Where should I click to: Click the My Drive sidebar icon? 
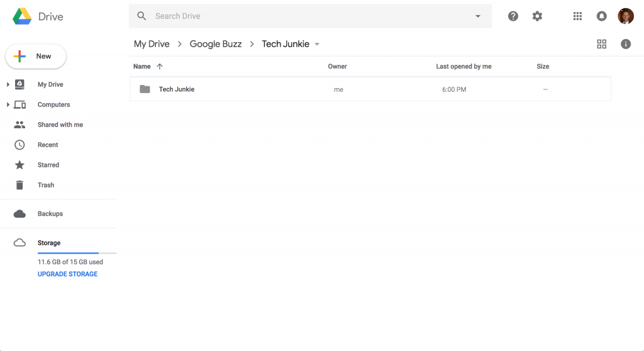19,84
